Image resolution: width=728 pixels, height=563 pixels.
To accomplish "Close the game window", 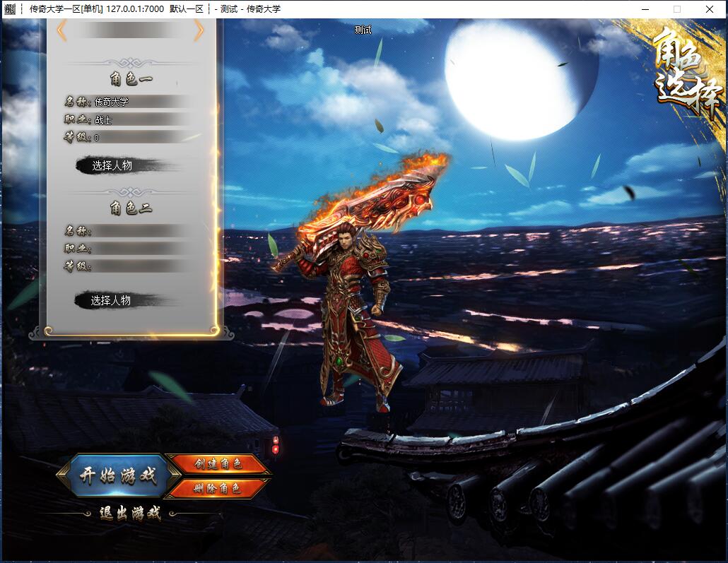I will point(710,8).
